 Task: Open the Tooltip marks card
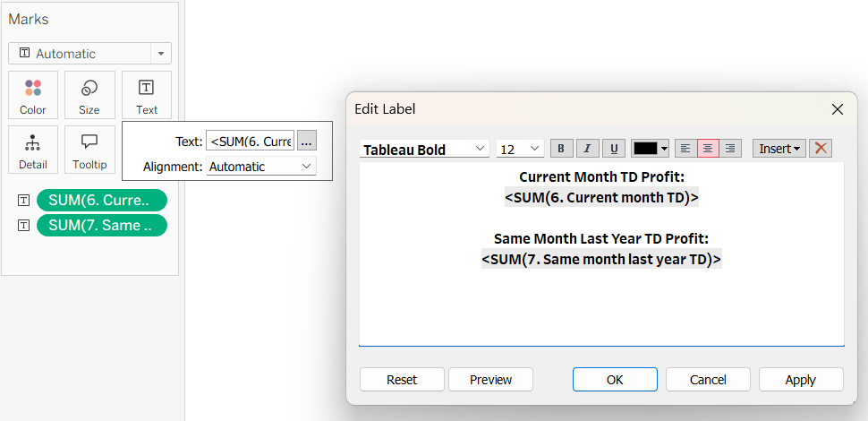point(89,150)
